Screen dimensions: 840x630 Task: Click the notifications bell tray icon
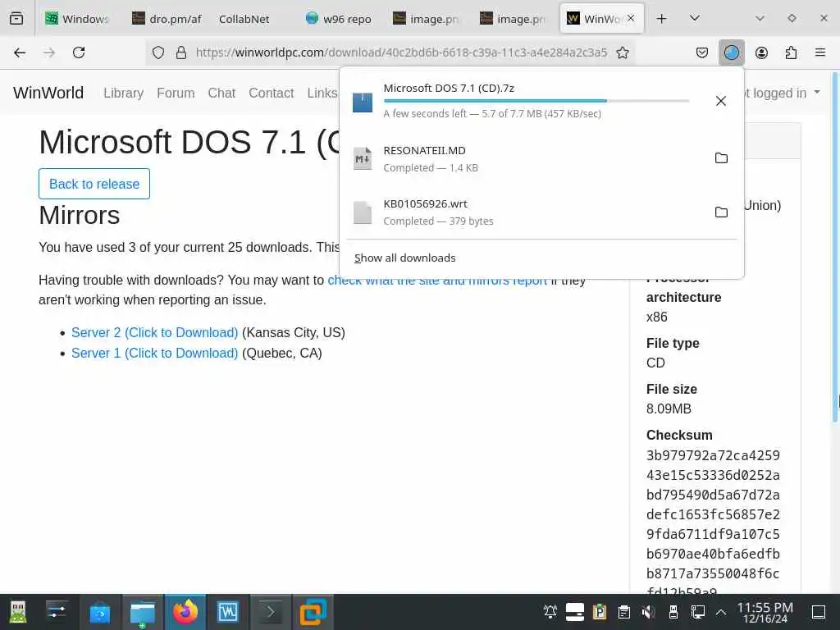pos(550,612)
